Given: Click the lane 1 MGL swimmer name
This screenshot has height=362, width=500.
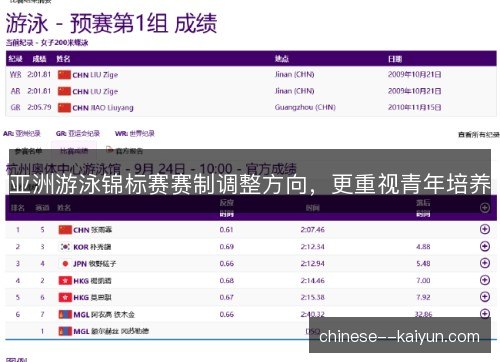Looking at the screenshot, I should click(x=120, y=331).
